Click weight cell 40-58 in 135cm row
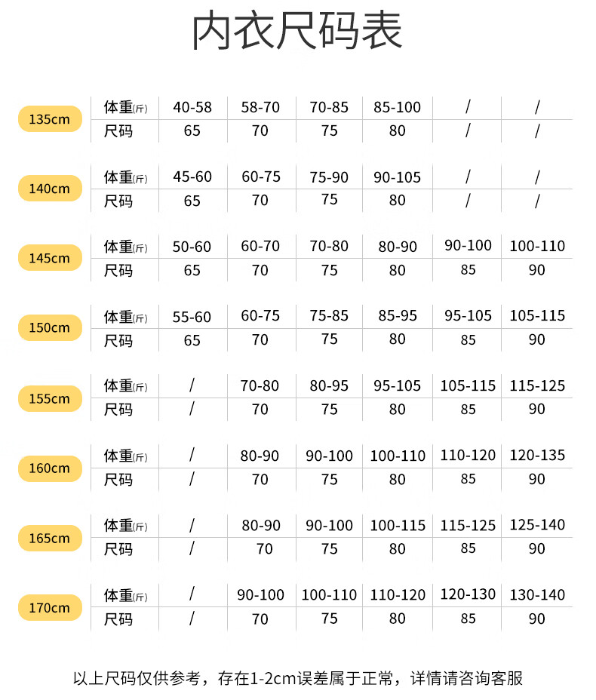Image resolution: width=596 pixels, height=700 pixels. tap(192, 107)
